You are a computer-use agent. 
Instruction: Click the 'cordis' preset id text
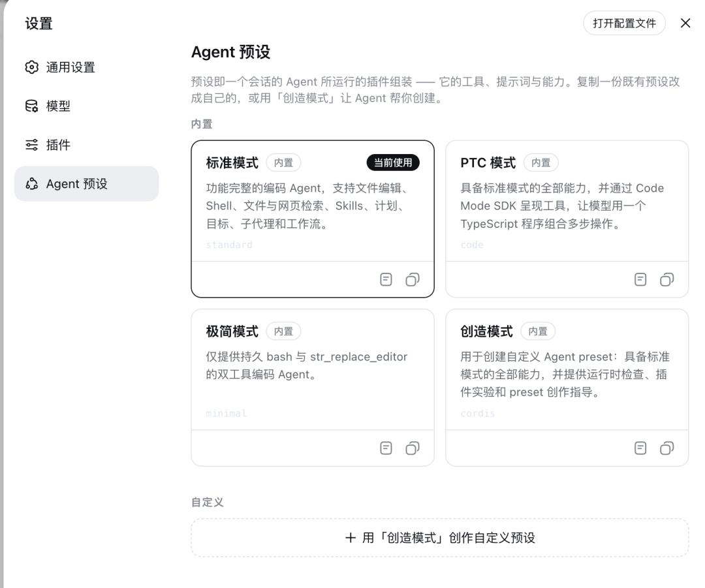477,414
